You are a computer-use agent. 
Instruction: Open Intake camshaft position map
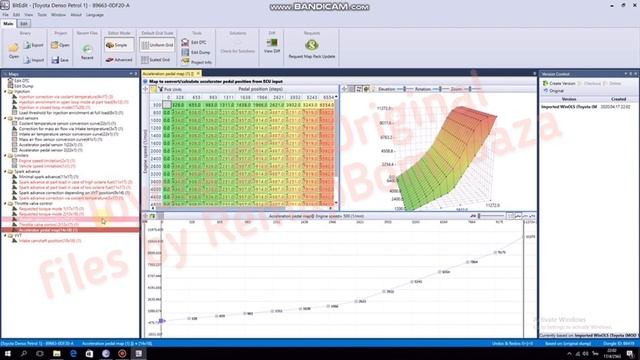(x=50, y=241)
